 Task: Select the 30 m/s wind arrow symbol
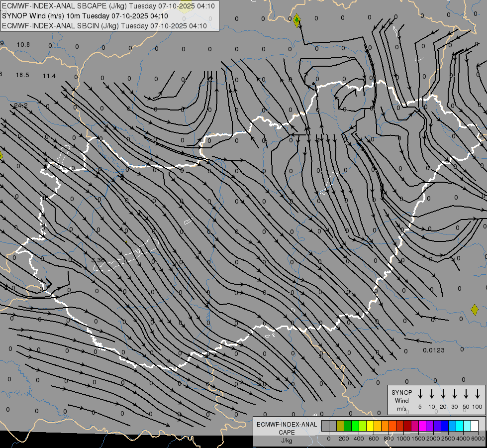tap(455, 394)
